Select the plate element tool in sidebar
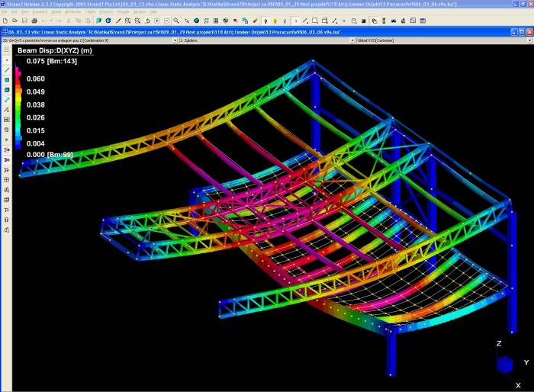 [x=7, y=79]
